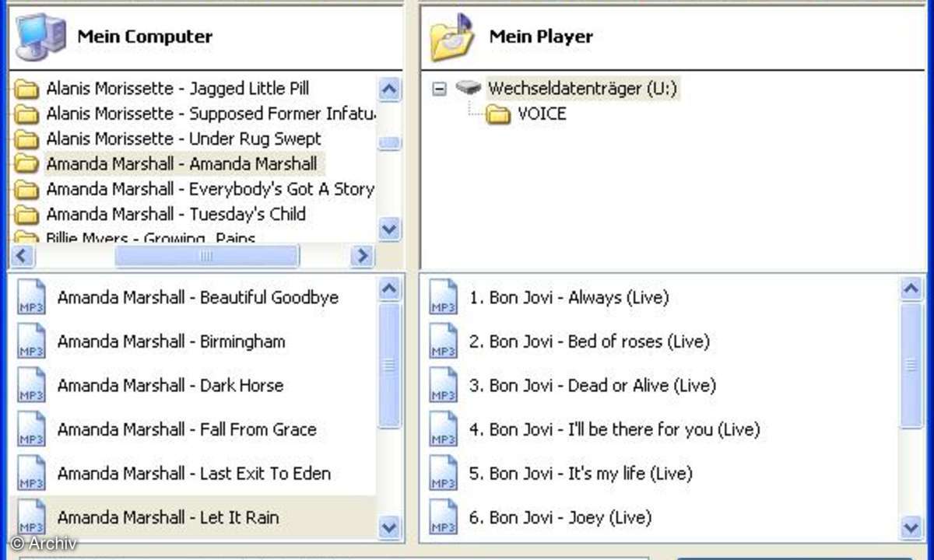The width and height of the screenshot is (934, 560).
Task: Click the Mein Computer monitor icon
Action: 40,37
